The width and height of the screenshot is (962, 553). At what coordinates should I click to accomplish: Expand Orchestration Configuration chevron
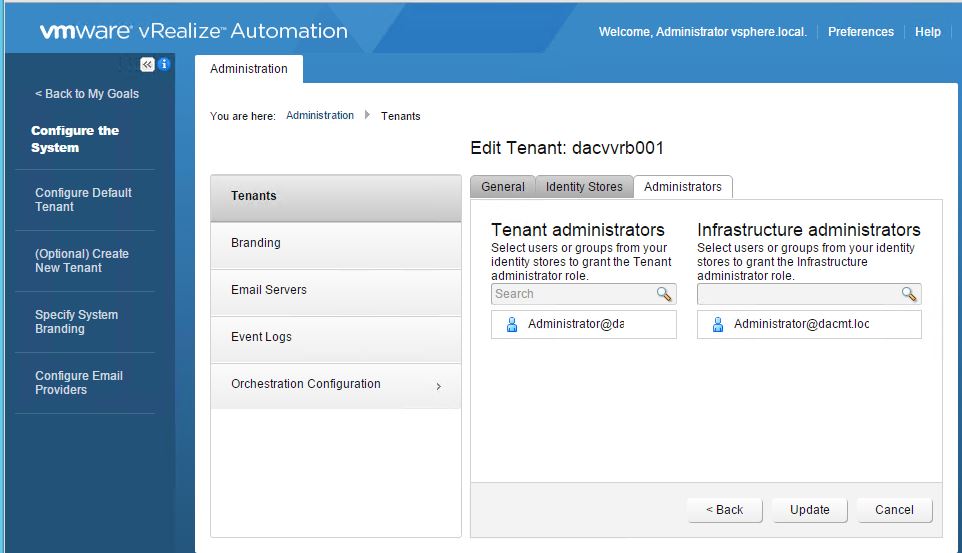[439, 386]
